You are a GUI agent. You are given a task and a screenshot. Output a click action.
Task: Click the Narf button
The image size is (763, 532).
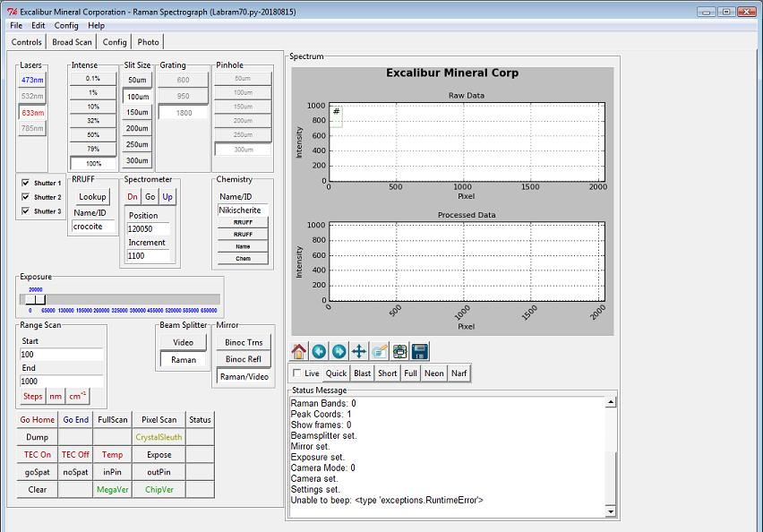pyautogui.click(x=459, y=373)
